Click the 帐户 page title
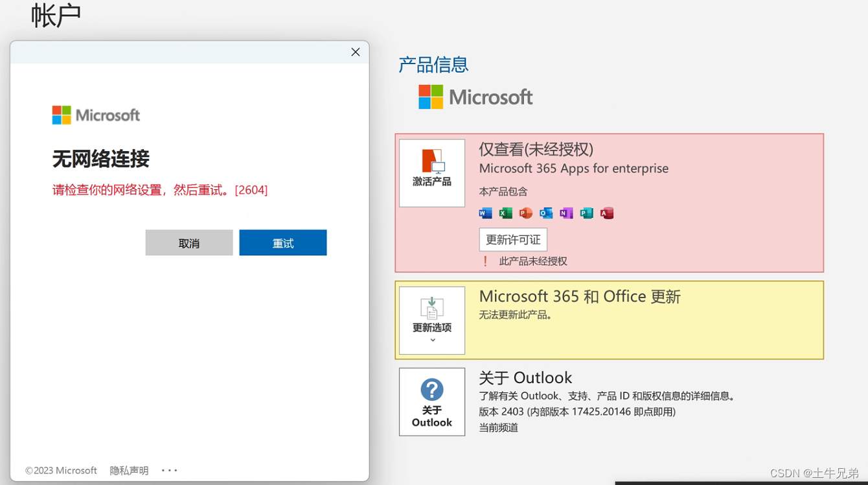Viewport: 868px width, 485px height. [x=56, y=16]
